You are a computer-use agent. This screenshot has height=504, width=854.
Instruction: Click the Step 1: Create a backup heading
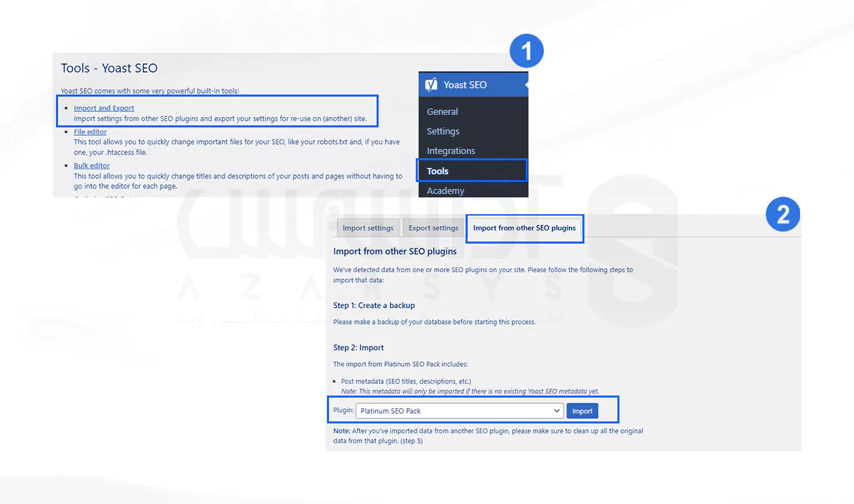pos(374,305)
